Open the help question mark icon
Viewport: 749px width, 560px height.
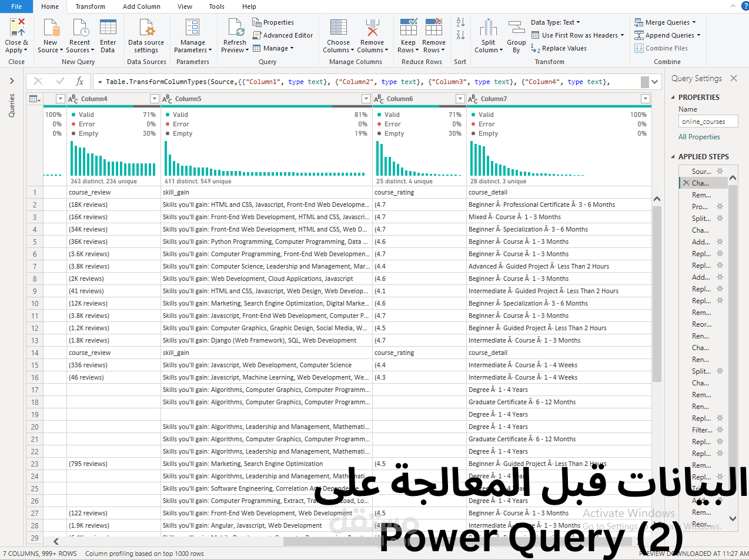click(745, 6)
